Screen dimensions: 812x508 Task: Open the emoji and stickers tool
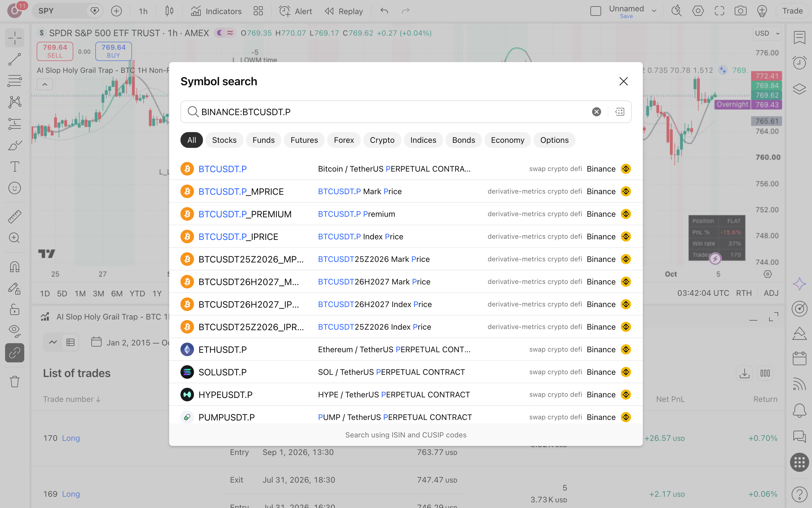click(14, 188)
